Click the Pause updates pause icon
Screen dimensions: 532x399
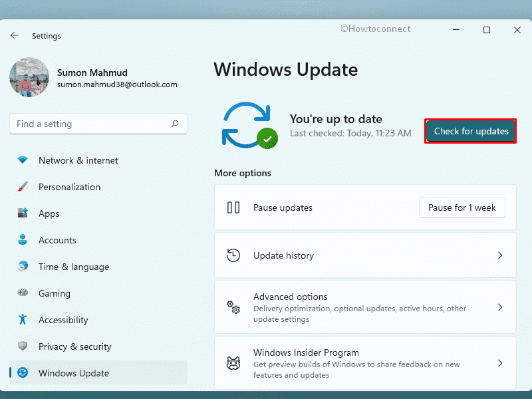click(233, 207)
